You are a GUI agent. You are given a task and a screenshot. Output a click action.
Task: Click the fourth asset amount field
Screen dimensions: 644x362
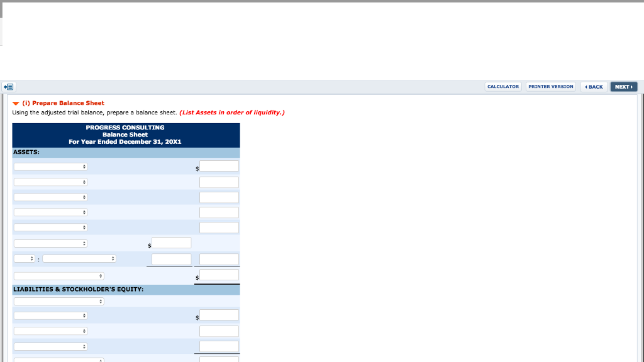coord(219,212)
